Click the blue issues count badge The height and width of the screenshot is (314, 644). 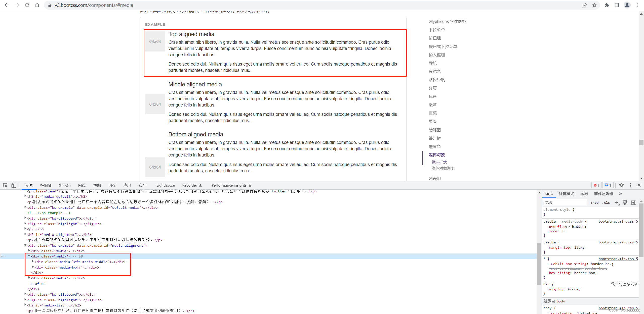608,185
